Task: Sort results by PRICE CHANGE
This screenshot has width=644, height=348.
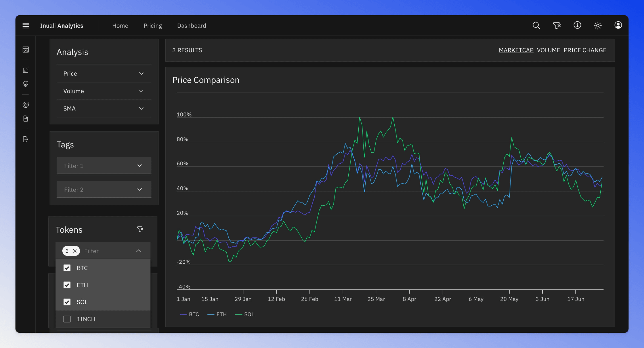Action: click(585, 50)
